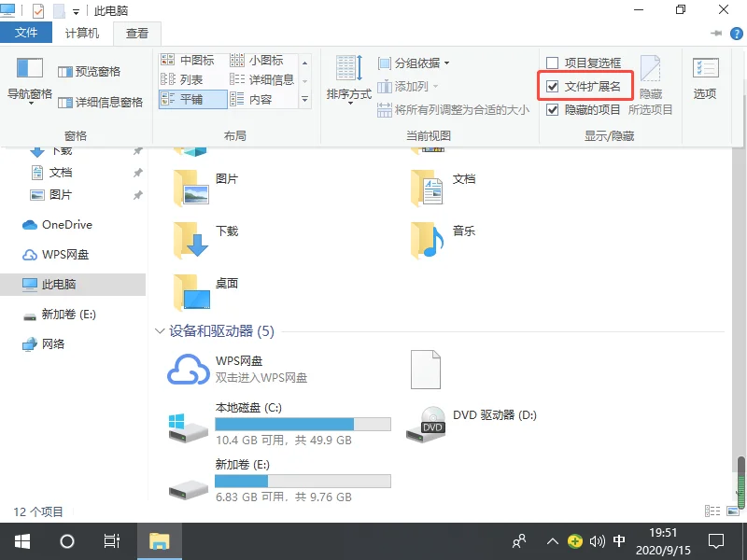The image size is (747, 560).
Task: Select Pictures (图片) in navigation pane
Action: pyautogui.click(x=61, y=195)
